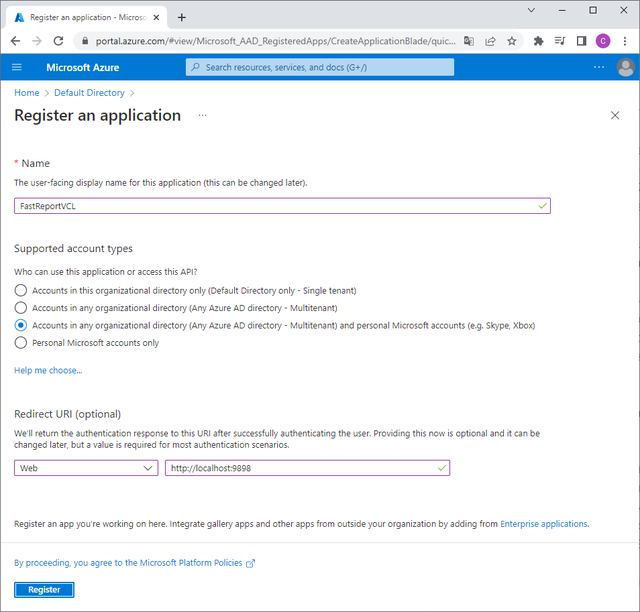Image resolution: width=640 pixels, height=612 pixels.
Task: Open the media control icon
Action: tap(560, 41)
